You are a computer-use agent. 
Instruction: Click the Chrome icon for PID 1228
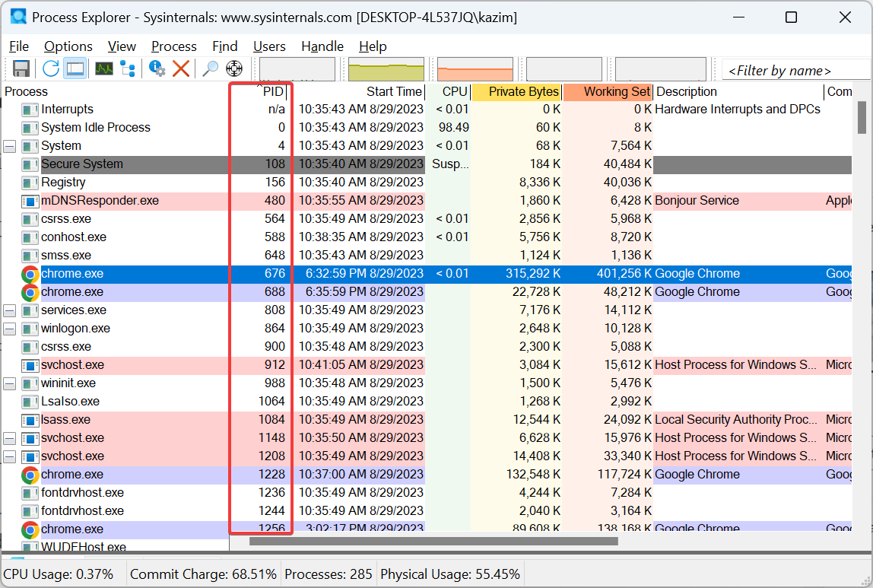(30, 475)
